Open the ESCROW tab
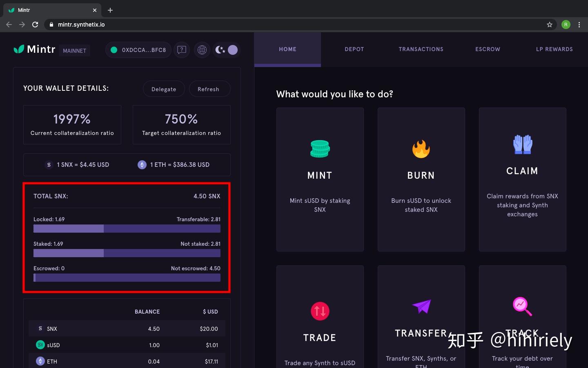The width and height of the screenshot is (588, 368). pos(488,49)
